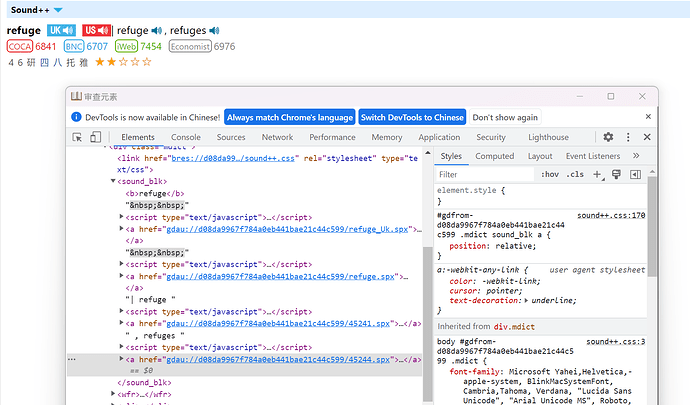690x405 pixels.
Task: Open the Event Listeners sidebar tab
Action: tap(593, 156)
